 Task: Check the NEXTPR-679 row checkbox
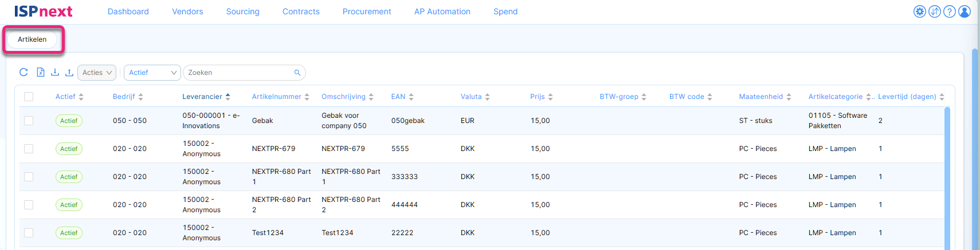tap(29, 149)
